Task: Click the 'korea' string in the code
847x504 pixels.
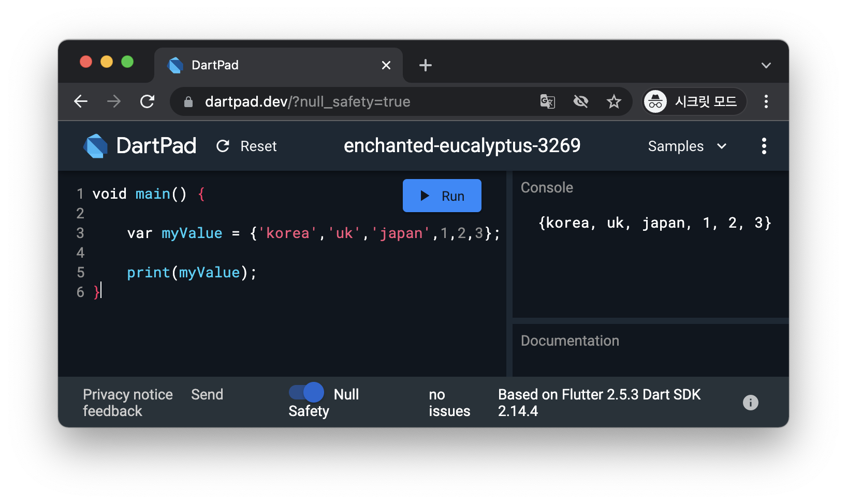Action: [287, 233]
